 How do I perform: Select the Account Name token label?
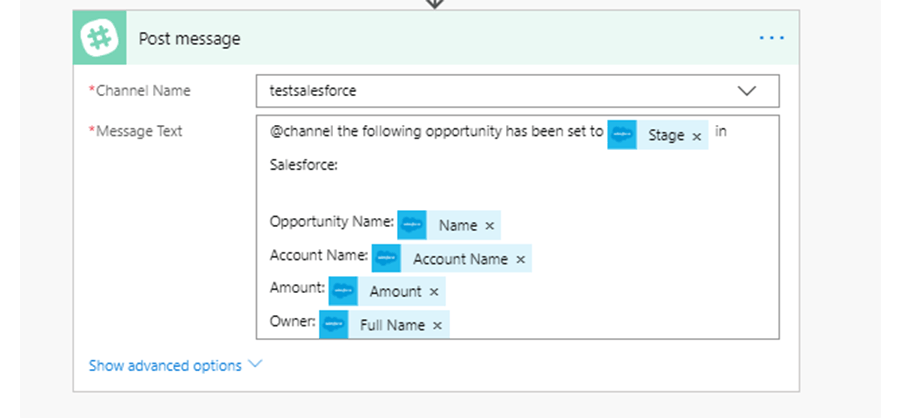(x=460, y=260)
